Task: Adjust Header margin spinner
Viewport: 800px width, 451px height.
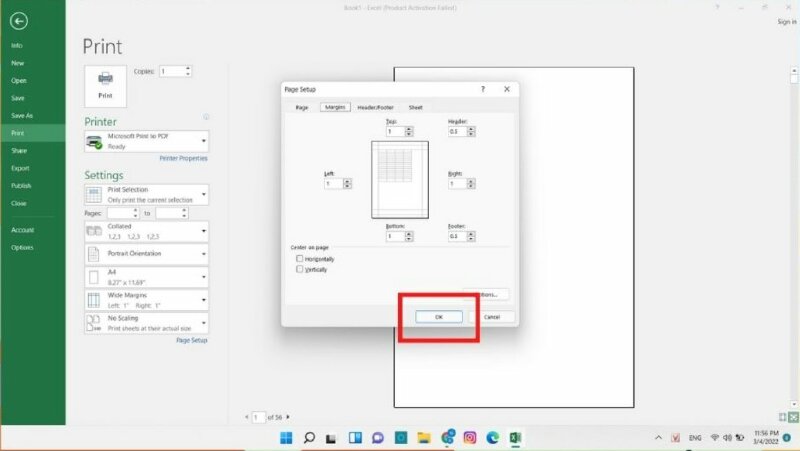Action: tap(471, 131)
